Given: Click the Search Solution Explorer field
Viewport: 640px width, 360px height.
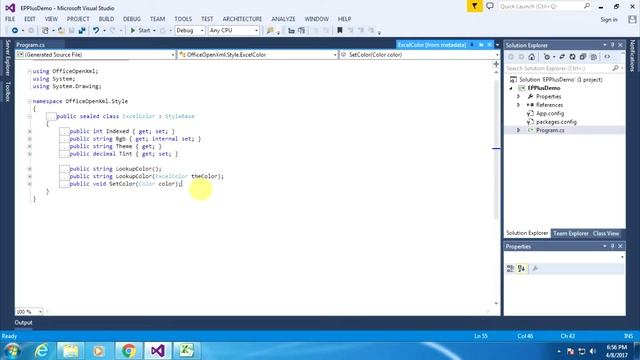Looking at the screenshot, I should [x=564, y=68].
